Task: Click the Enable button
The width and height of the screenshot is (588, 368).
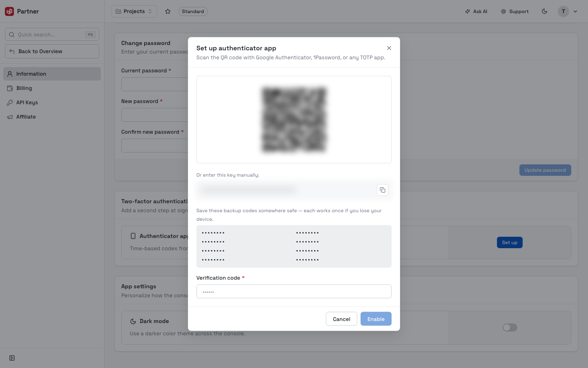Action: (x=376, y=319)
